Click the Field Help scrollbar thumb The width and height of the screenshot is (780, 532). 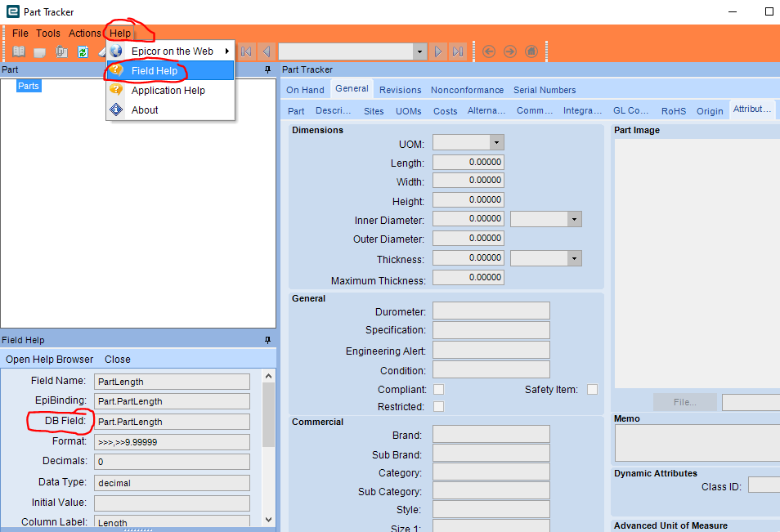269,414
